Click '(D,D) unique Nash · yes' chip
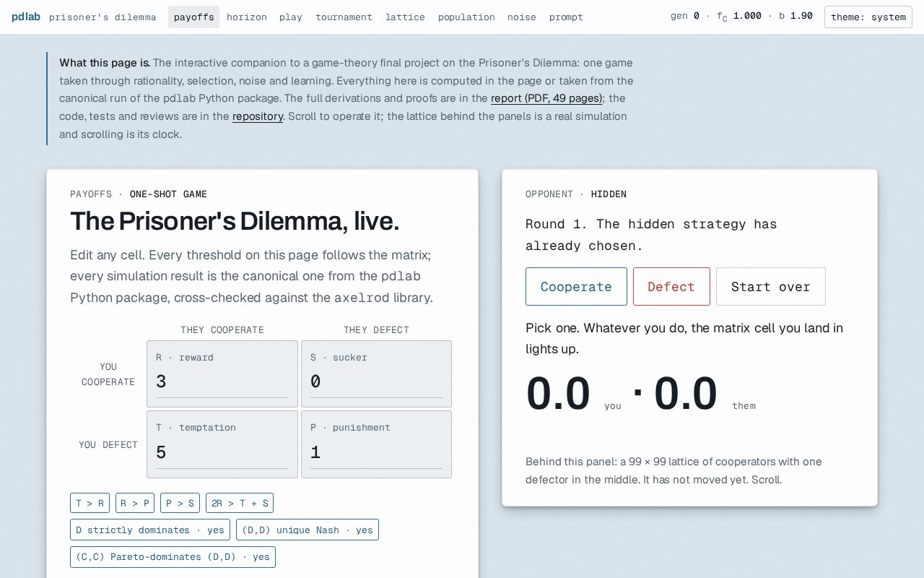Screen dimensions: 924x578 [x=308, y=530]
